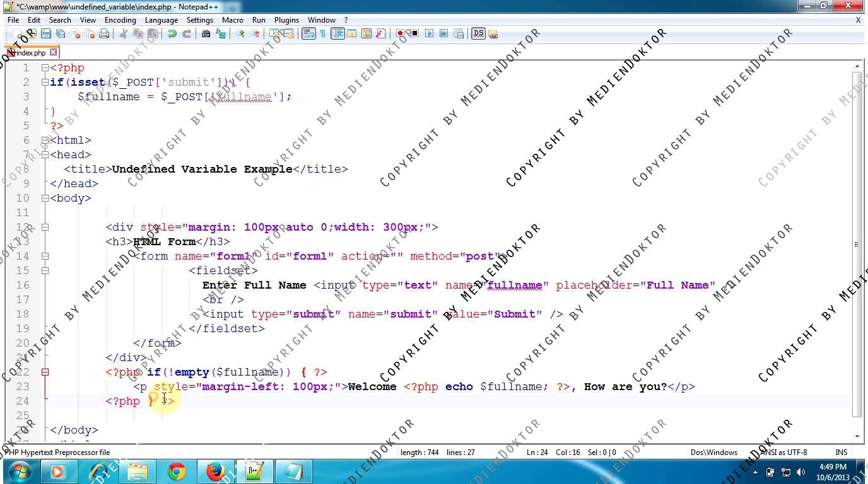868x484 pixels.
Task: Click the Save file toolbar icon
Action: [46, 34]
